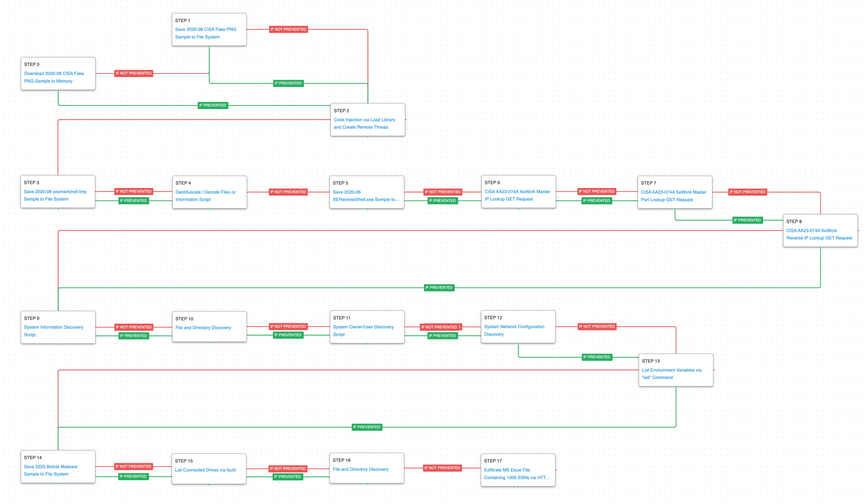Click IF NOT PREVENTED label after Step 16
Viewport: 867px width, 504px height.
pyautogui.click(x=442, y=468)
